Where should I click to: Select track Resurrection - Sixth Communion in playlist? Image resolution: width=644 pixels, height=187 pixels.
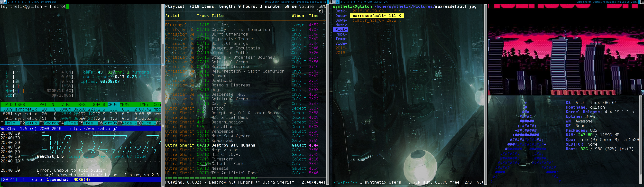click(245, 71)
